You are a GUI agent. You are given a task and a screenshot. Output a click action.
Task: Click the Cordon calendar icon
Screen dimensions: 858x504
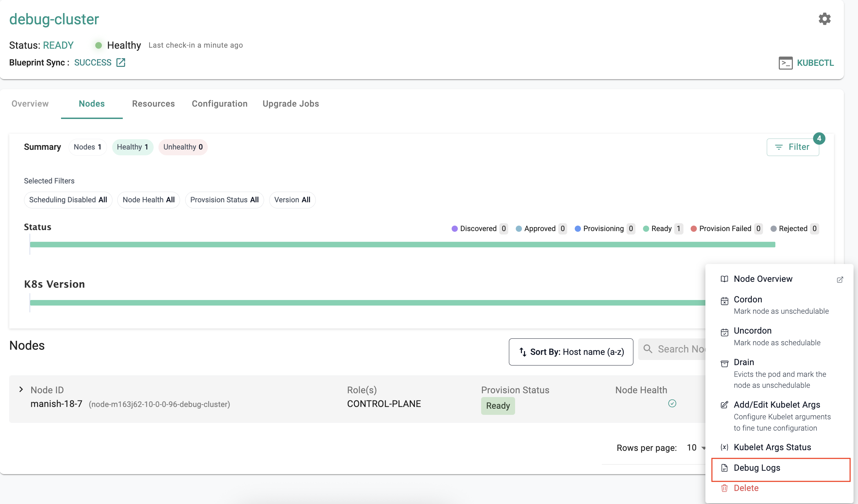(724, 301)
